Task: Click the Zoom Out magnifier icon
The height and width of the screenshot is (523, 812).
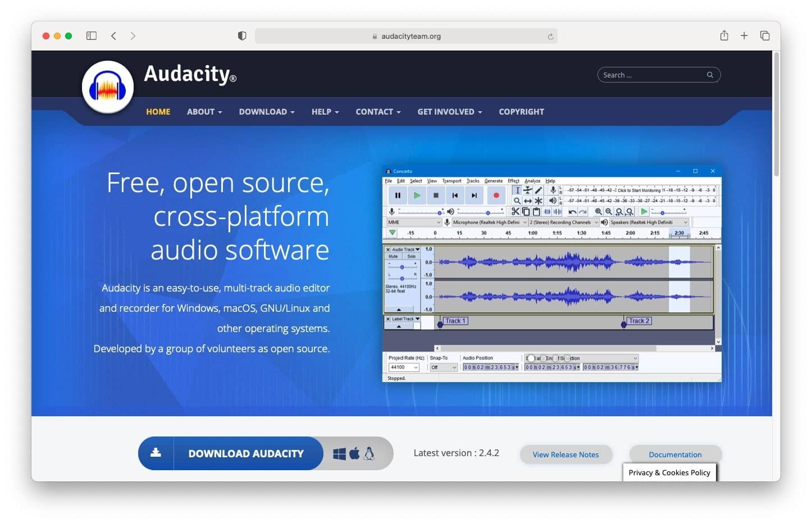Action: point(609,212)
